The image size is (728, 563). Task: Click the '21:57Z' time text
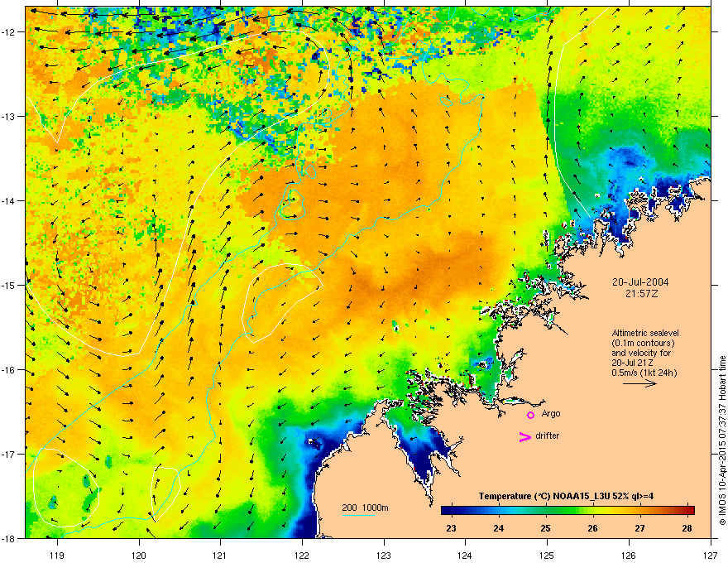click(641, 294)
